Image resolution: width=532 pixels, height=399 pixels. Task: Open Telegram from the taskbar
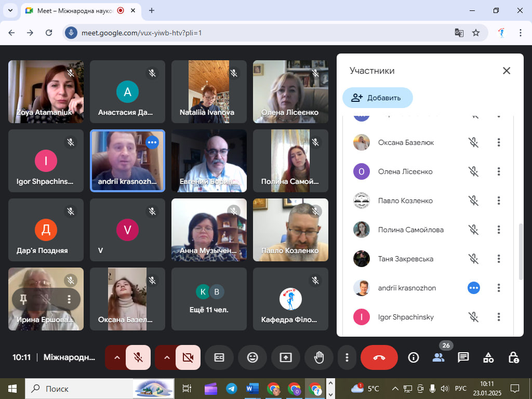(232, 389)
